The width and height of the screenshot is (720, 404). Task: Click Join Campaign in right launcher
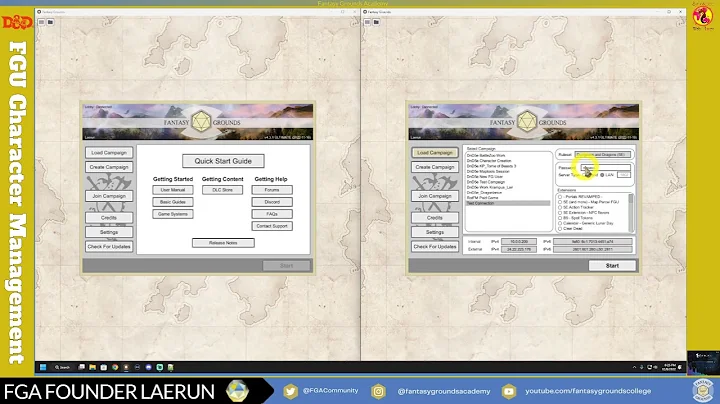tap(435, 196)
